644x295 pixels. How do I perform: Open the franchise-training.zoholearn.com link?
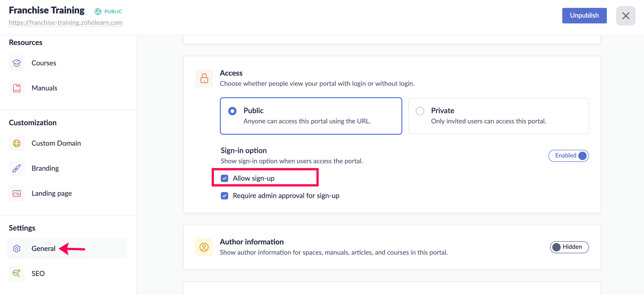pos(65,22)
